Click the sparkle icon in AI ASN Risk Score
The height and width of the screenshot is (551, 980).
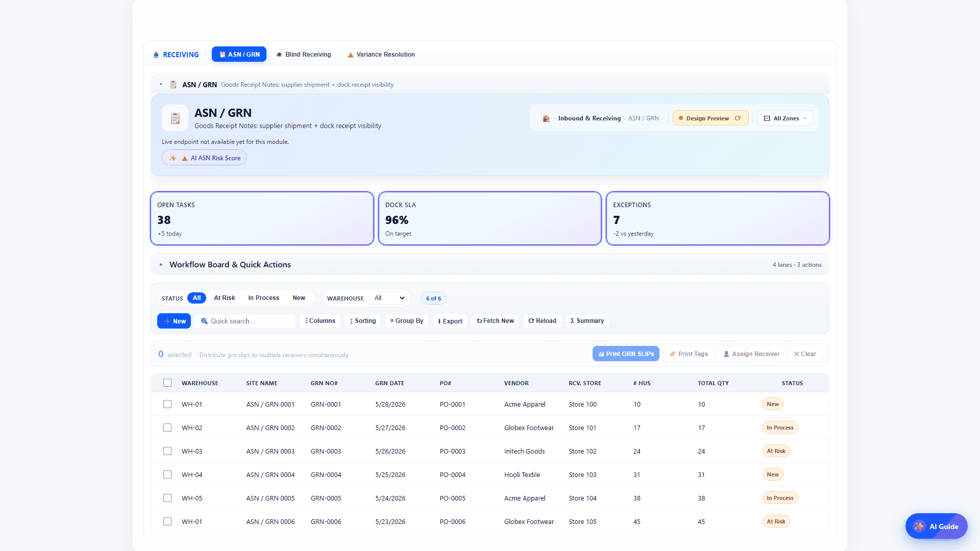(173, 158)
